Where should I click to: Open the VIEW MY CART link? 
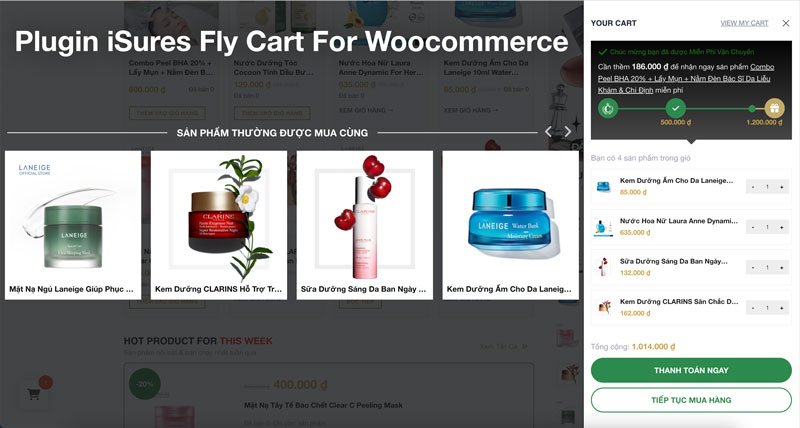pos(744,23)
